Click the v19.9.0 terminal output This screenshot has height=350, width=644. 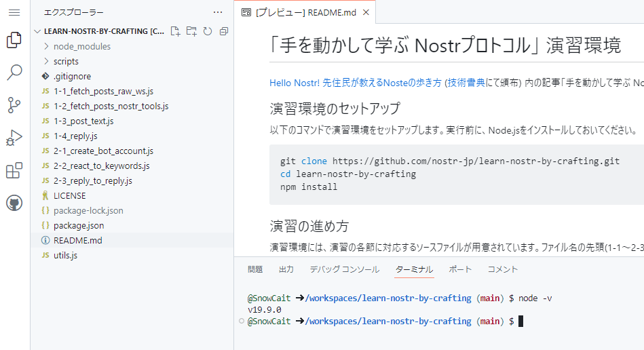265,310
